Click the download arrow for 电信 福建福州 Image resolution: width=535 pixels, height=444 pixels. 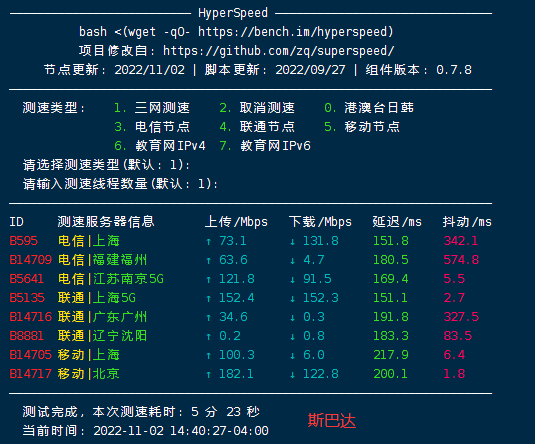coord(292,261)
